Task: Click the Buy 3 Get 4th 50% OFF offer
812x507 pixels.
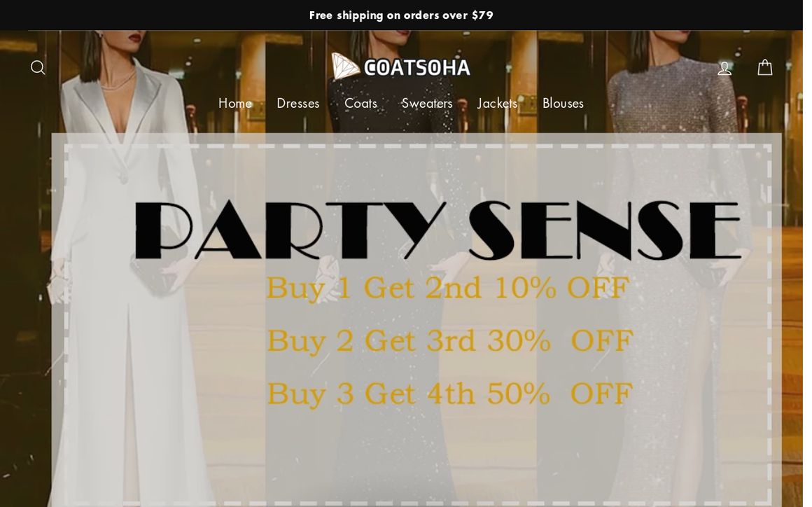Action: click(449, 394)
